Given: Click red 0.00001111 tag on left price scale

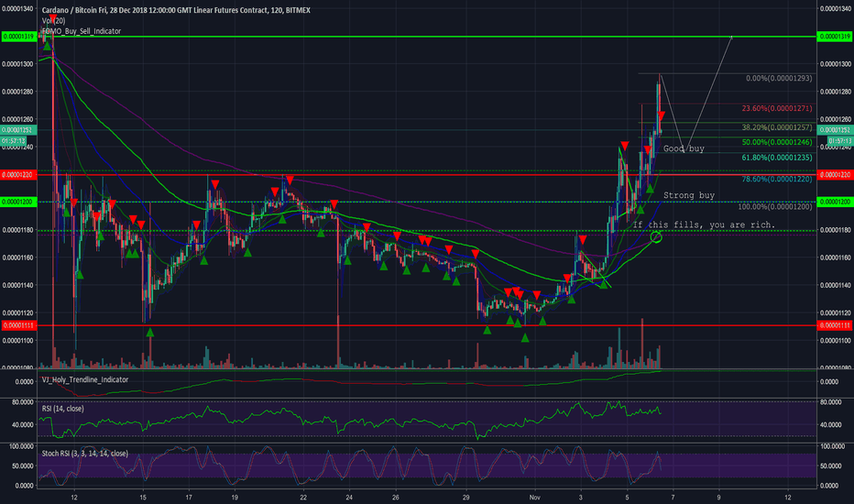Looking at the screenshot, I should (19, 325).
